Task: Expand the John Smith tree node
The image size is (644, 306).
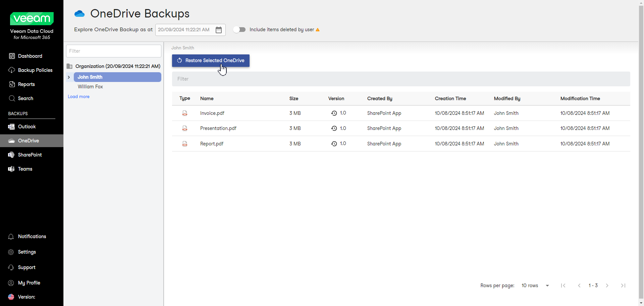Action: tap(69, 77)
